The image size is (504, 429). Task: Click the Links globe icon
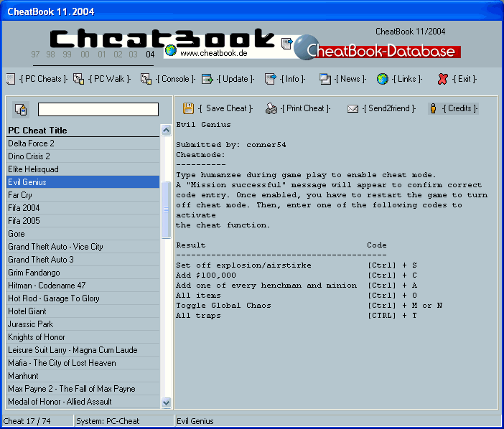coord(383,79)
